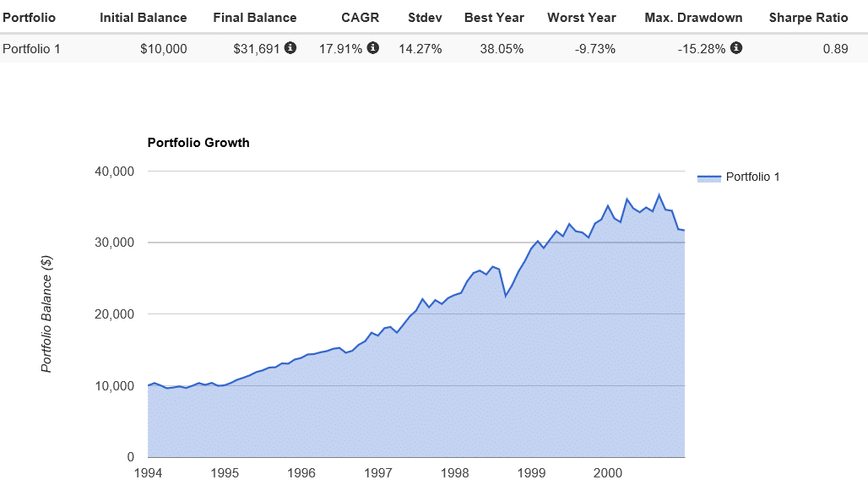Select the Max. Drawdown column header
This screenshot has height=485, width=868.
coord(693,18)
